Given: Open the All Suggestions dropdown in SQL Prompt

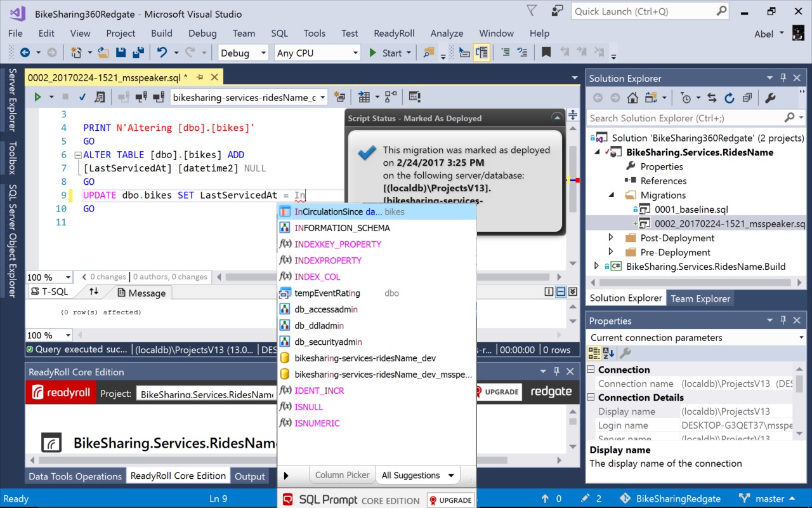Looking at the screenshot, I should coord(417,475).
